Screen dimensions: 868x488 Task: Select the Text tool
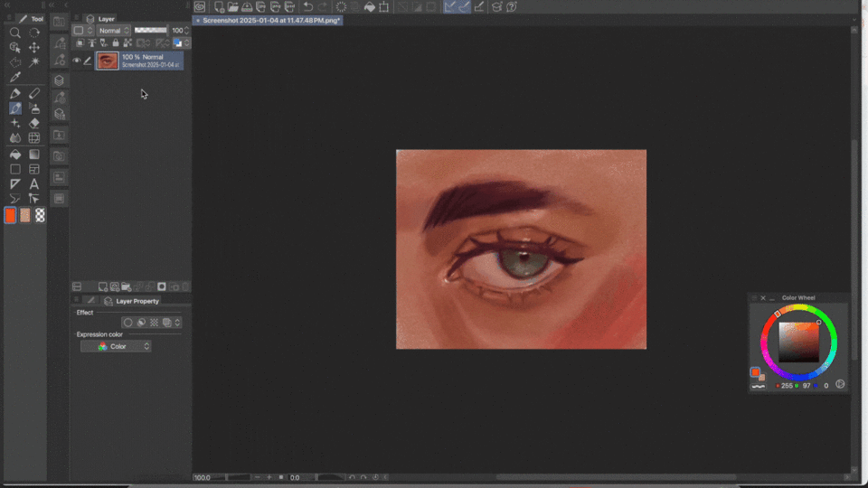[34, 183]
